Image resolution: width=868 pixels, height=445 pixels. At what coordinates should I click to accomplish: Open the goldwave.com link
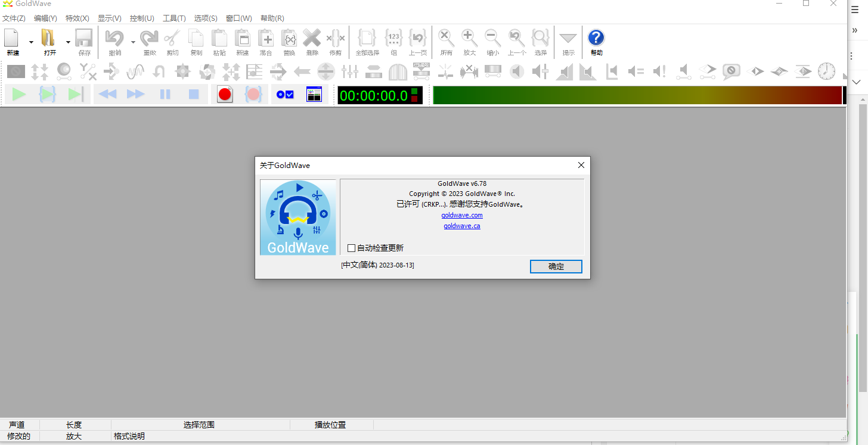tap(462, 215)
